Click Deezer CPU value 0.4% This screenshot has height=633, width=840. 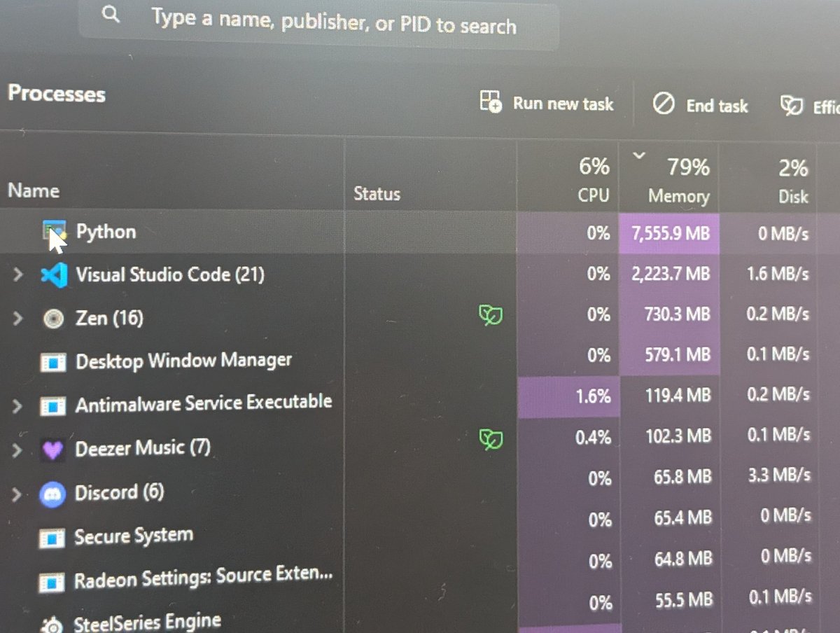[593, 438]
